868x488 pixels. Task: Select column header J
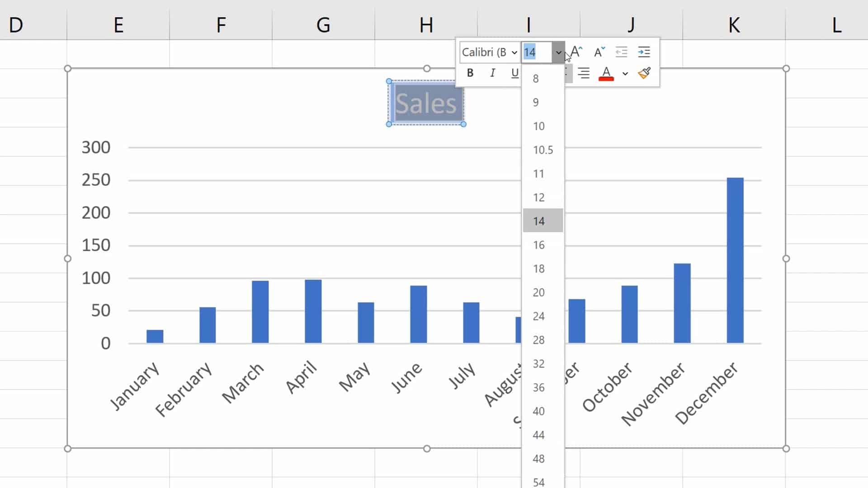(631, 25)
